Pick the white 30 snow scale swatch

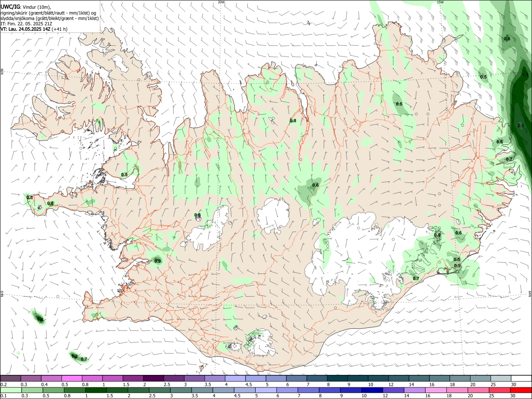pyautogui.click(x=522, y=378)
